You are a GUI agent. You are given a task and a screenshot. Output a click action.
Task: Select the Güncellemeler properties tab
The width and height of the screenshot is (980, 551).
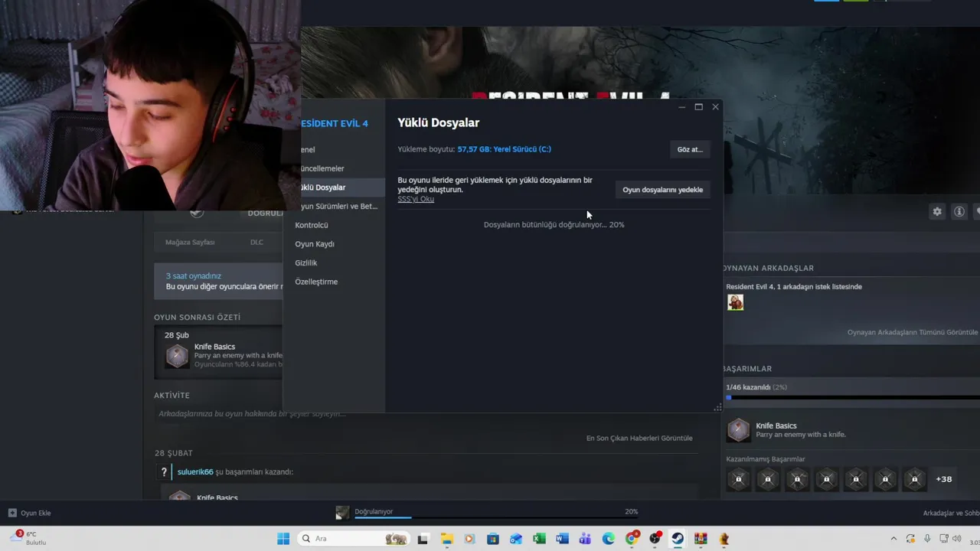(321, 168)
